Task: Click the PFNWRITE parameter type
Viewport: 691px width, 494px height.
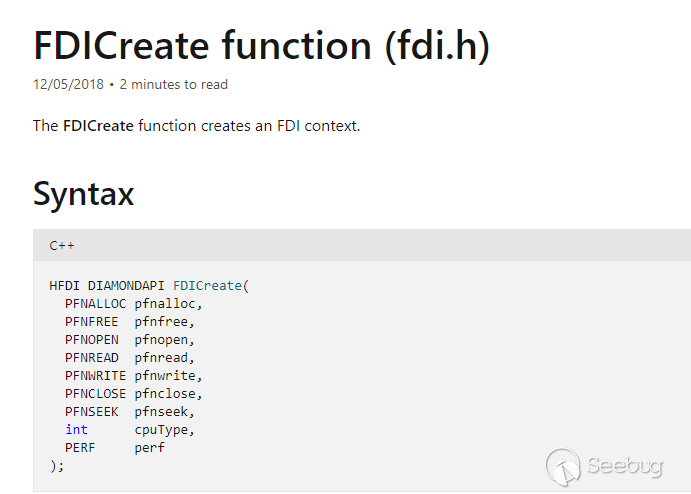Action: tap(95, 376)
